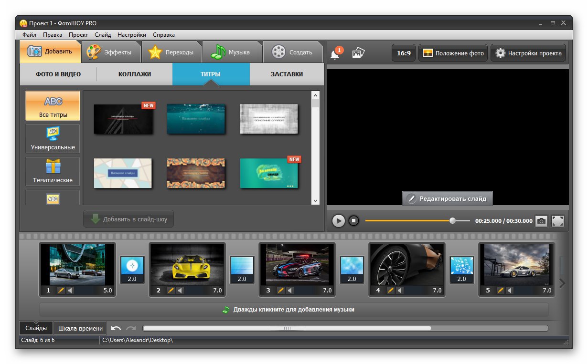Click the 16:9 aspect ratio button
588x364 pixels.
(x=404, y=53)
